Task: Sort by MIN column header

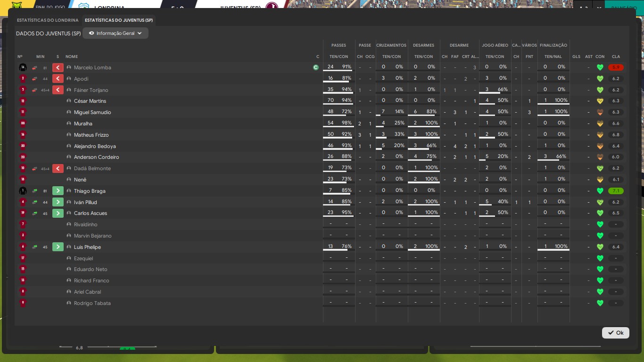Action: click(x=41, y=57)
